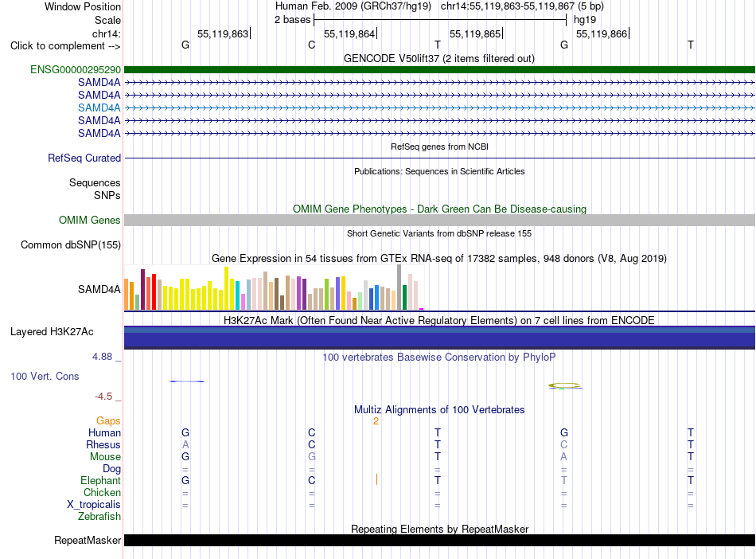Click the dark red GTEx tissue bar

tap(142, 289)
